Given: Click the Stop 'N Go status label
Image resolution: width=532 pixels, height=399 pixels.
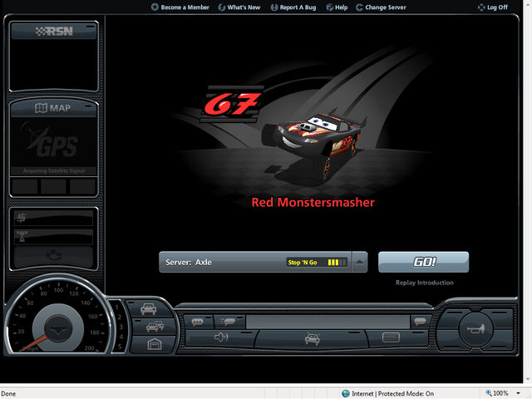Looking at the screenshot, I should click(x=303, y=263).
